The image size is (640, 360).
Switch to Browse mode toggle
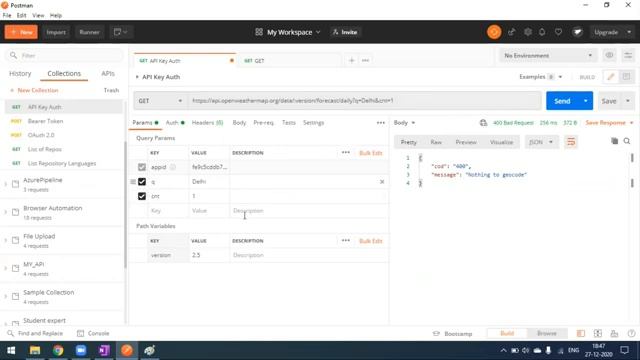pos(547,333)
